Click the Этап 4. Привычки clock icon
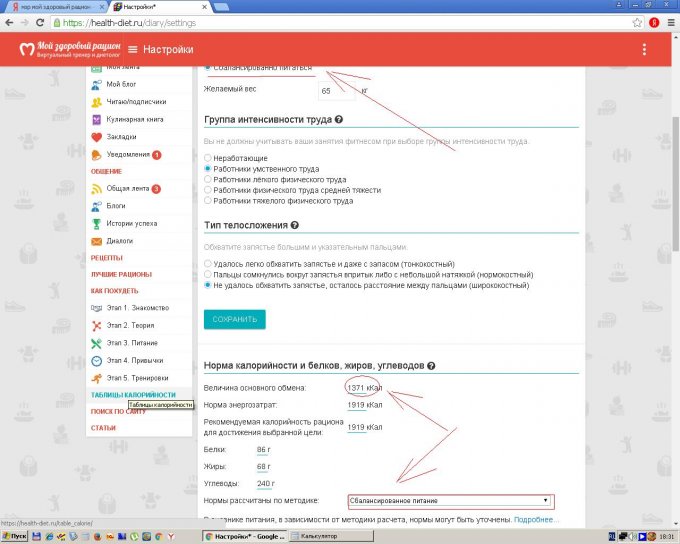This screenshot has width=680, height=544. 96,360
